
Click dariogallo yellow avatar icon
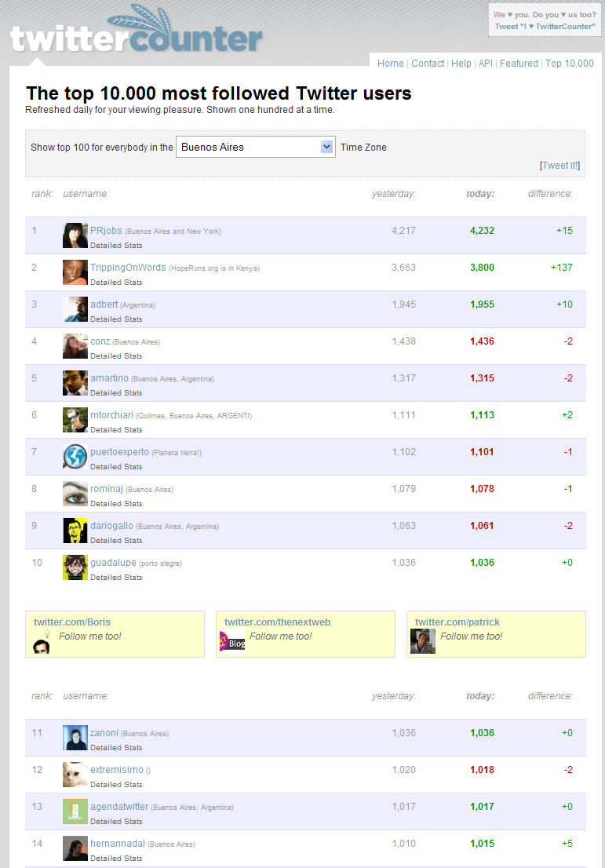click(x=75, y=531)
